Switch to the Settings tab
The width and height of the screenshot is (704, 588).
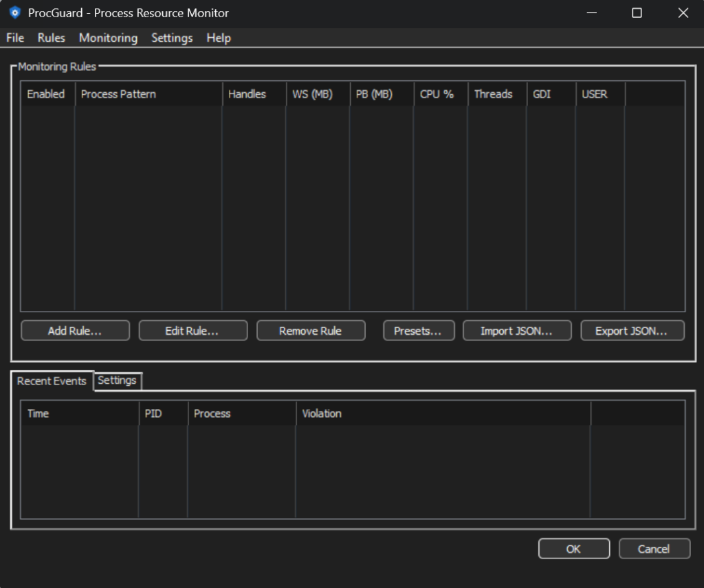click(x=117, y=380)
